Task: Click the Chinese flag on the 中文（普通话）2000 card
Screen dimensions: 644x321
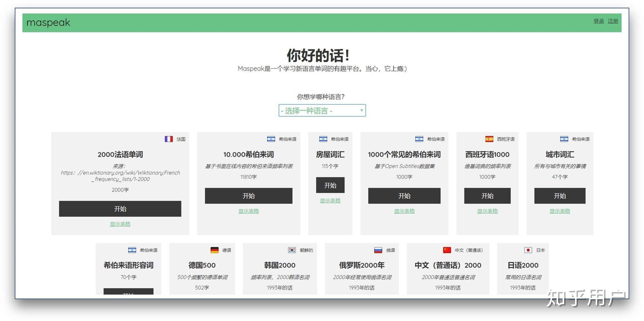Action: point(446,250)
